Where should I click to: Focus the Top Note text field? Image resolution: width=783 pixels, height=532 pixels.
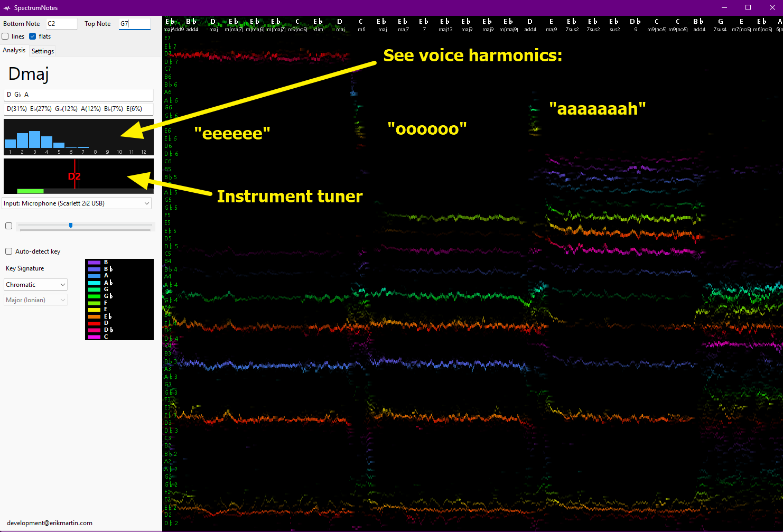134,24
